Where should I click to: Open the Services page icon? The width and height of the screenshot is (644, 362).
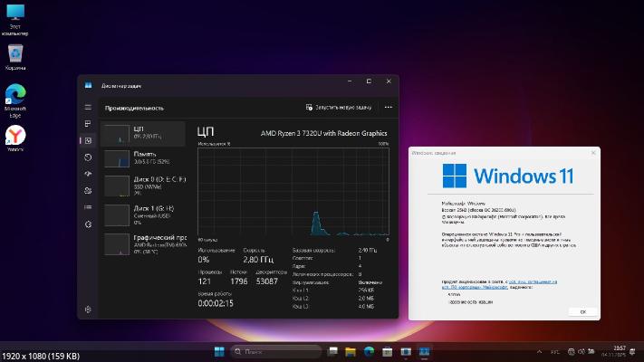(88, 224)
